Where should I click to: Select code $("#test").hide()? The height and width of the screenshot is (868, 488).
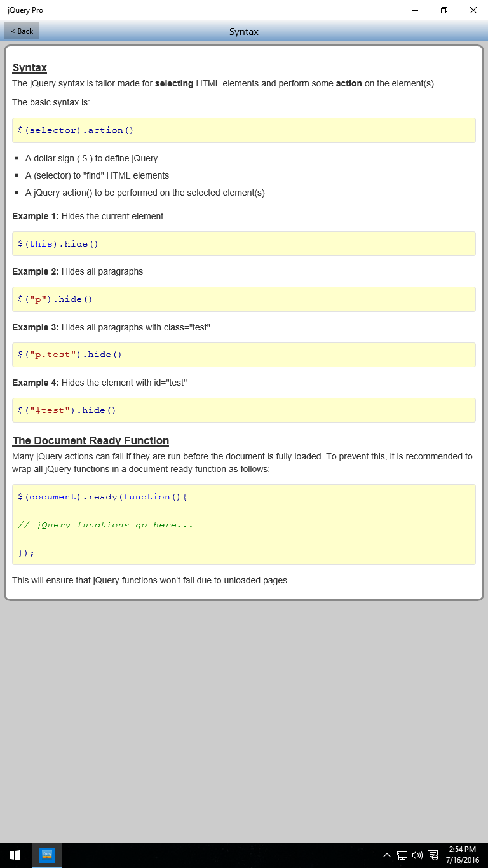(x=67, y=410)
